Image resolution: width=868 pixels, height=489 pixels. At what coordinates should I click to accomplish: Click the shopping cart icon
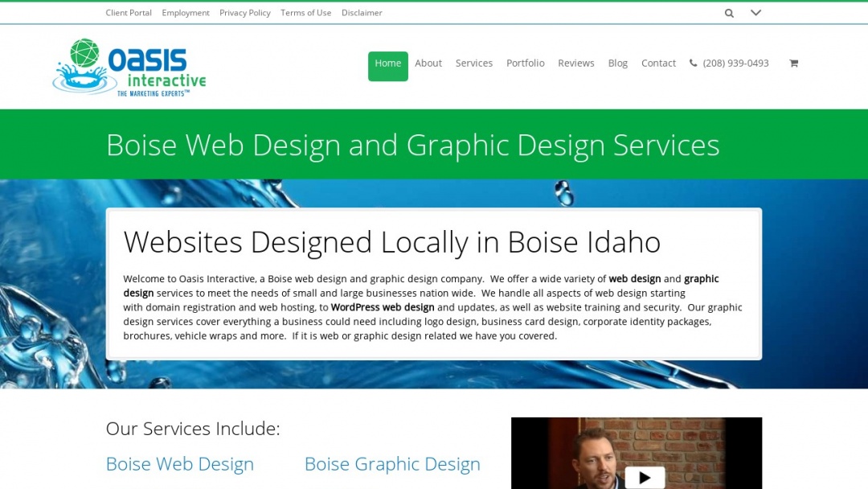pos(793,63)
